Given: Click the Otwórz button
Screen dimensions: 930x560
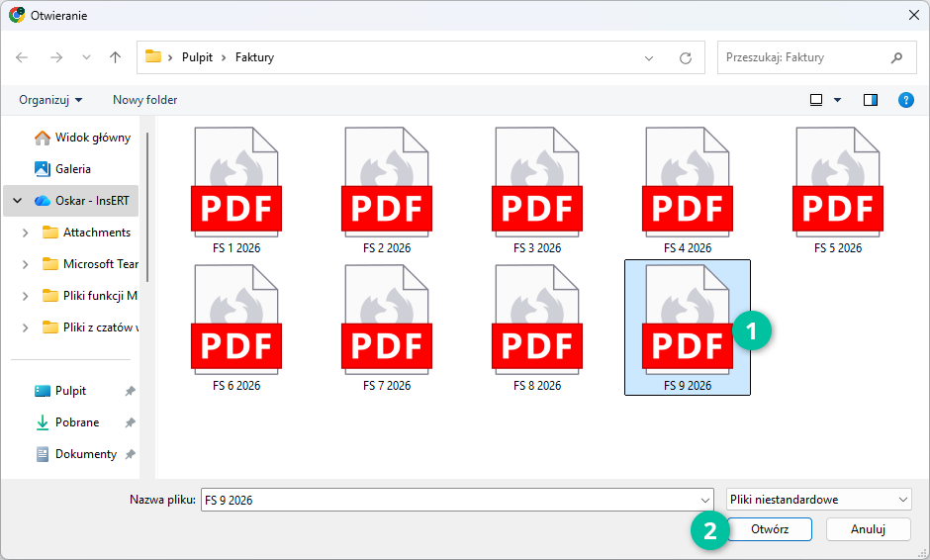Looking at the screenshot, I should pos(770,529).
